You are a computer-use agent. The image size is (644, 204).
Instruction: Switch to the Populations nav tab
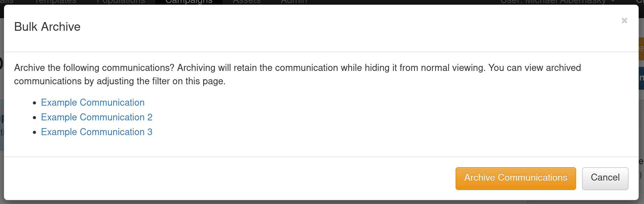pyautogui.click(x=121, y=2)
